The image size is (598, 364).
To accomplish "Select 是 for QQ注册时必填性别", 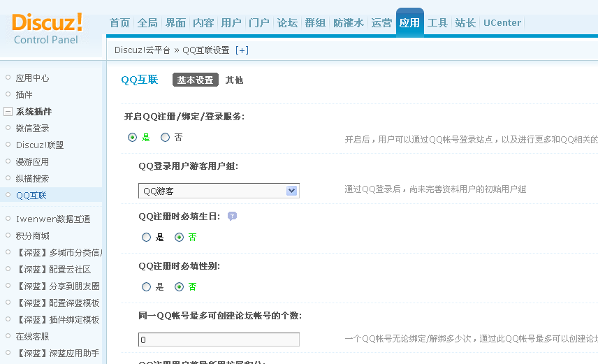I will [147, 287].
